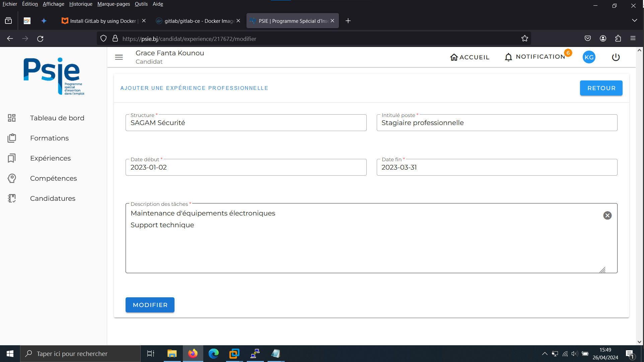Open Compétences in the sidebar
This screenshot has height=362, width=644.
tap(54, 178)
